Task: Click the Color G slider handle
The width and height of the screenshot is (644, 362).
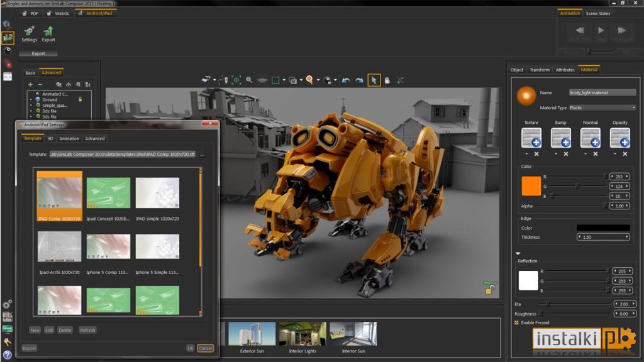Action: pyautogui.click(x=577, y=186)
